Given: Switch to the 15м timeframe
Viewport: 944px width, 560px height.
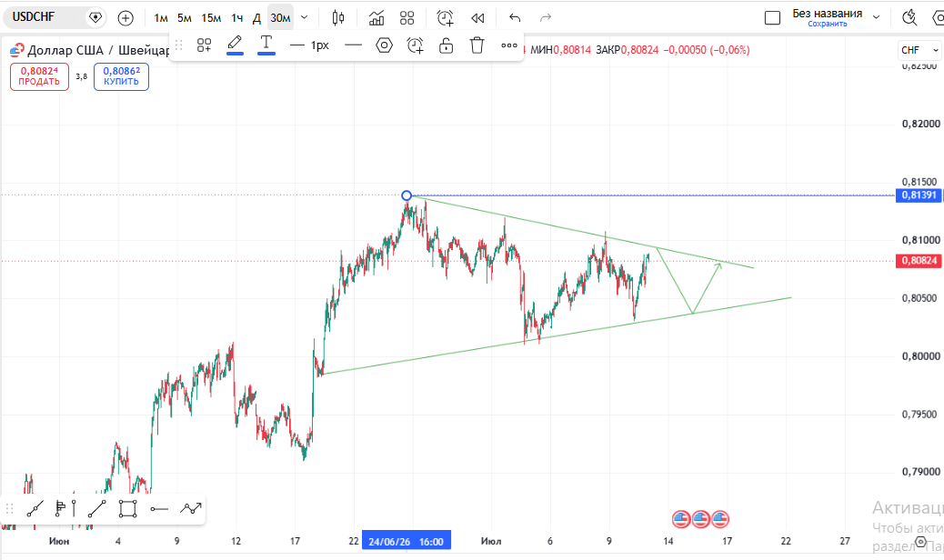Looking at the screenshot, I should pos(211,18).
